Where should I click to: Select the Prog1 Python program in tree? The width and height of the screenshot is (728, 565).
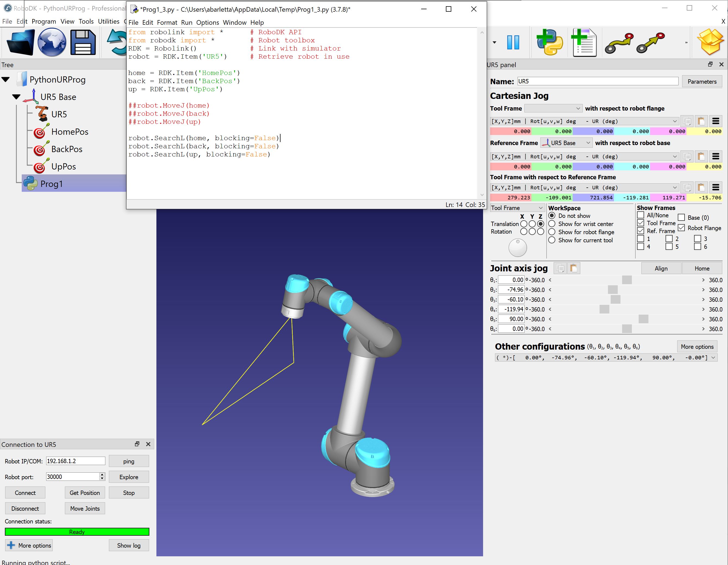coord(51,184)
